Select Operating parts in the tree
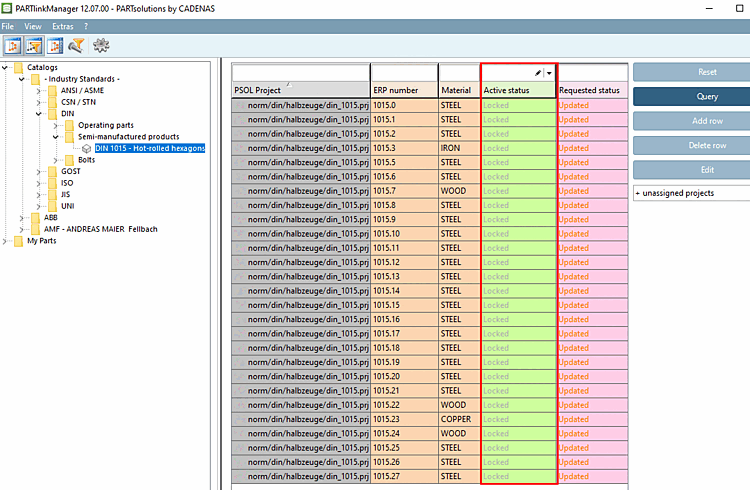This screenshot has width=750, height=490. [x=106, y=125]
